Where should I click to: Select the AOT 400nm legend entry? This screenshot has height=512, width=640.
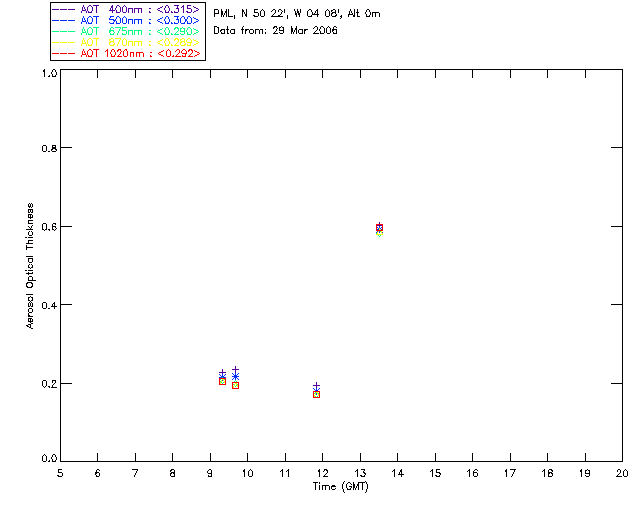[x=127, y=9]
